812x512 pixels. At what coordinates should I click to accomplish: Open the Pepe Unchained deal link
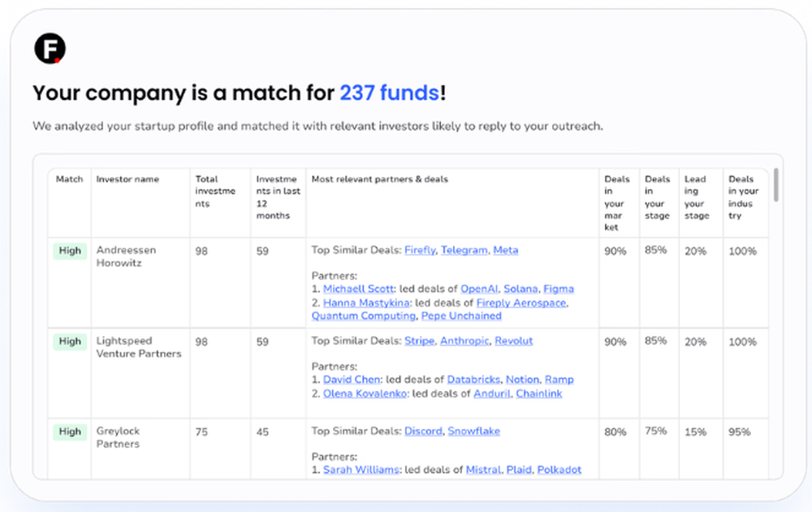coord(461,316)
